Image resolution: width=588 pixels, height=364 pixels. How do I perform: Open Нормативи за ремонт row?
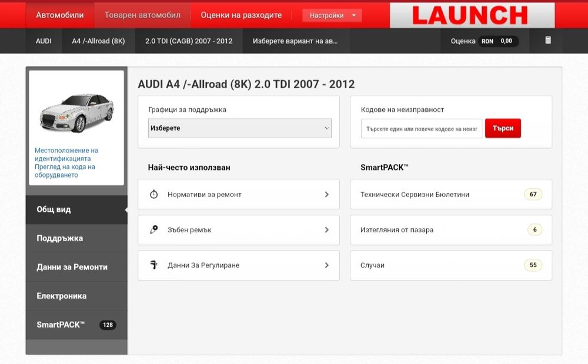click(x=239, y=194)
